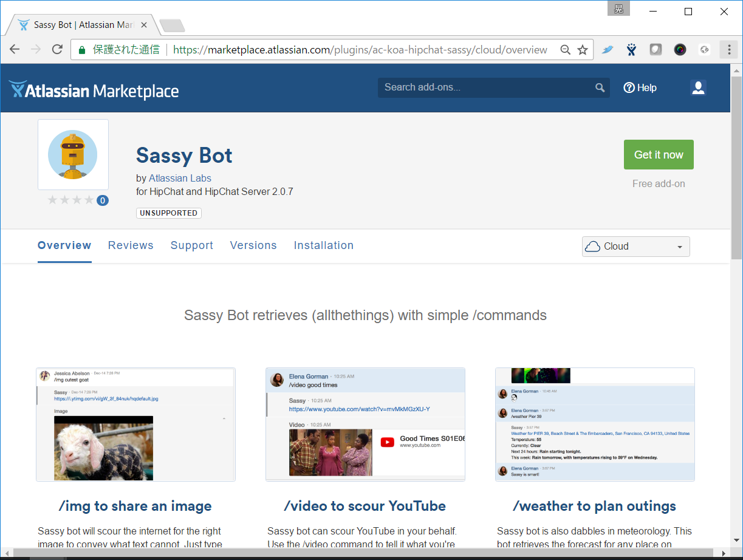Close the Sassy Bot browser tab

point(144,25)
